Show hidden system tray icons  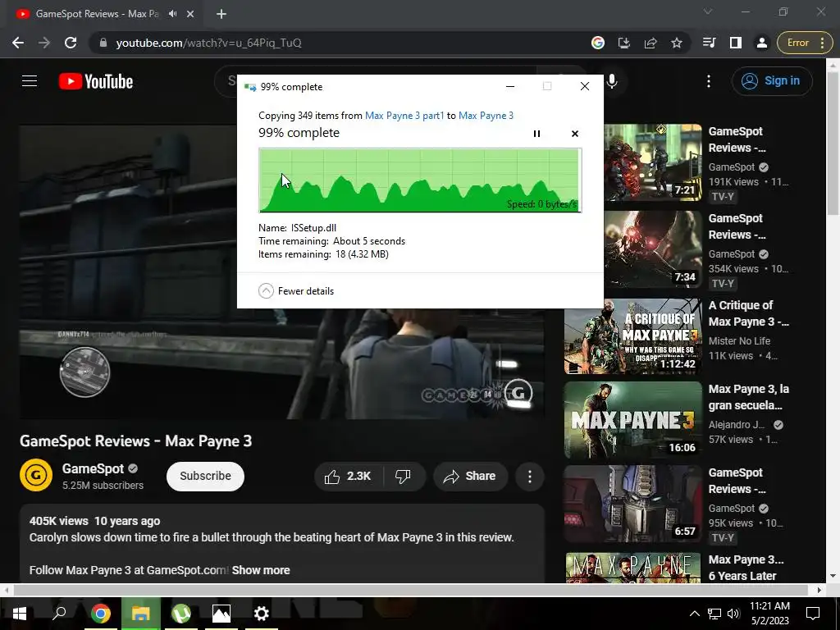click(694, 614)
